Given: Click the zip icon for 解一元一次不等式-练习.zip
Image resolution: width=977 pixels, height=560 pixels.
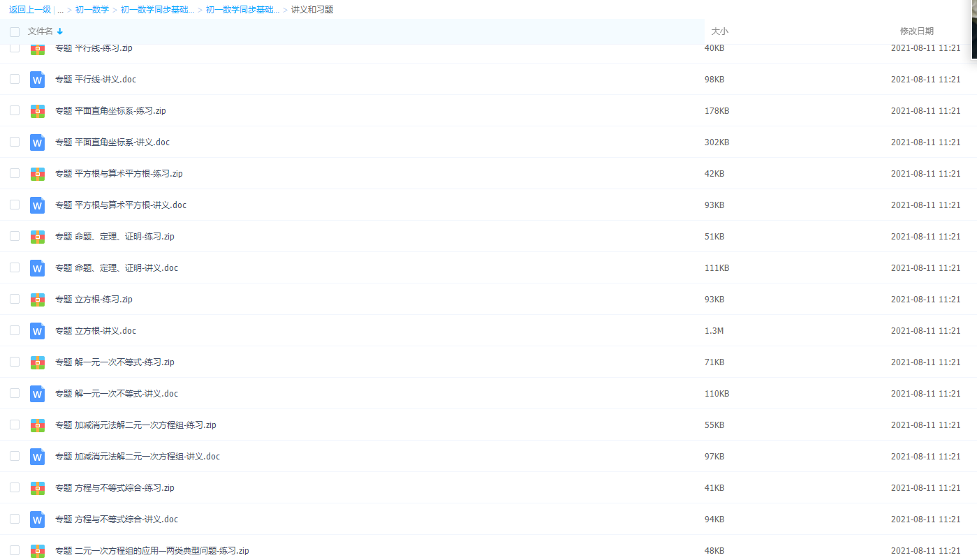Looking at the screenshot, I should [38, 362].
